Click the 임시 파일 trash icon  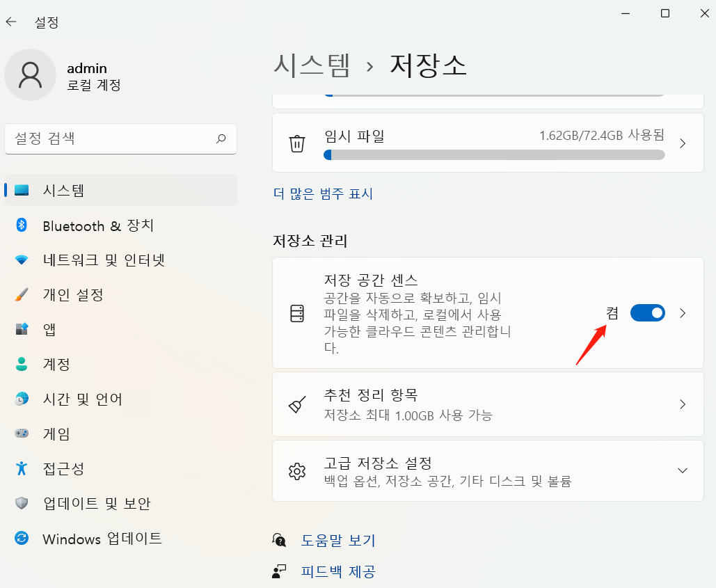pos(298,143)
